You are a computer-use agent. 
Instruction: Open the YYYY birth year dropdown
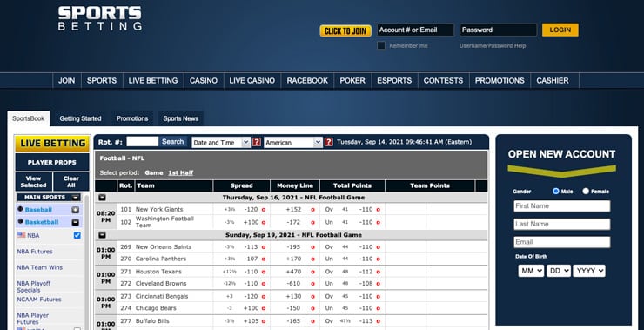[x=589, y=271]
